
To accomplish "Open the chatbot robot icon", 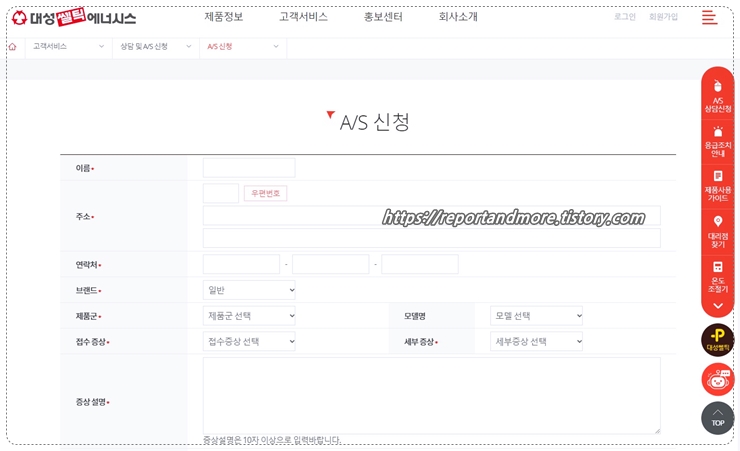I will [718, 379].
